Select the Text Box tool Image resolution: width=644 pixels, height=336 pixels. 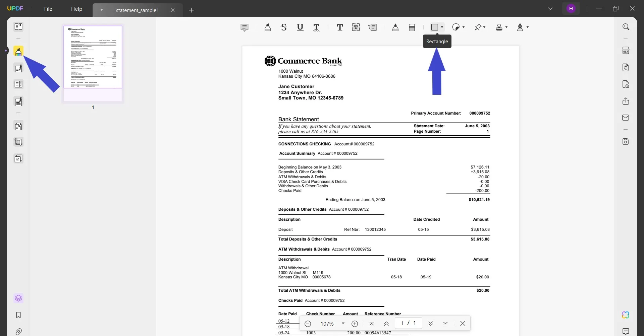(356, 27)
